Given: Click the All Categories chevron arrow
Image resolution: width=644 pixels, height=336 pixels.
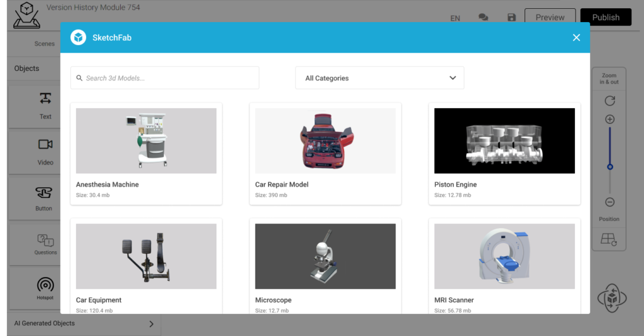Looking at the screenshot, I should click(453, 78).
